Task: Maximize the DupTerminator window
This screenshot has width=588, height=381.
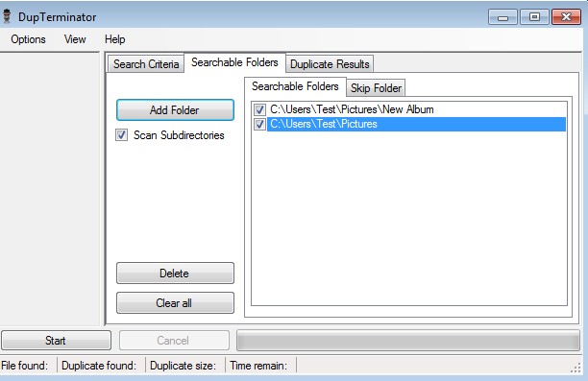Action: (534, 17)
